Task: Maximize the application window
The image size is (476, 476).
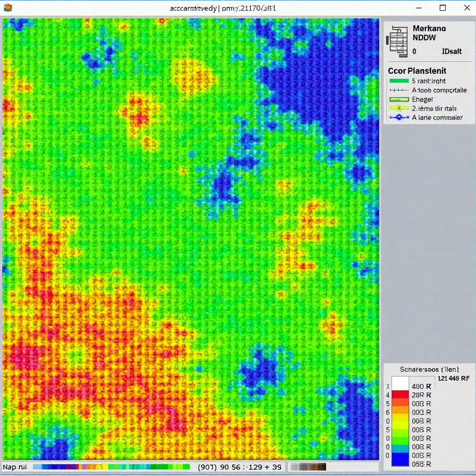Action: [443, 8]
